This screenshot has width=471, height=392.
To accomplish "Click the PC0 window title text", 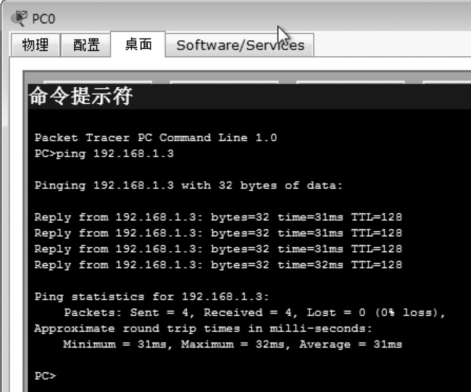I will (43, 19).
